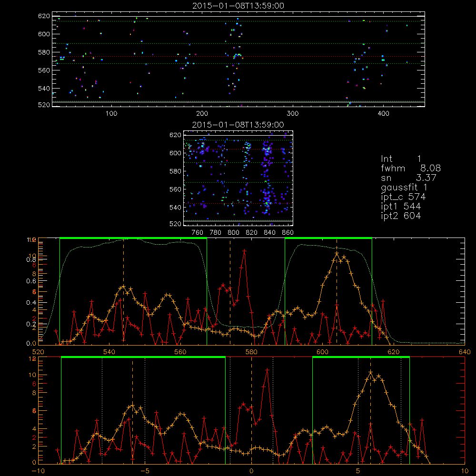Screen dimensions: 476x476
Task: Click x-axis label 400 on top plot
Action: [383, 114]
